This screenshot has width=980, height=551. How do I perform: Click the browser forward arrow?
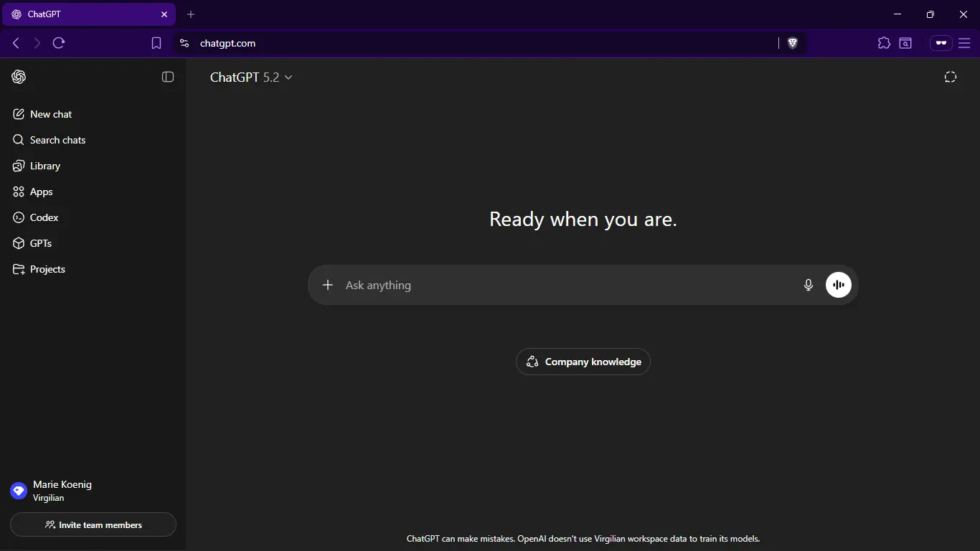tap(37, 43)
